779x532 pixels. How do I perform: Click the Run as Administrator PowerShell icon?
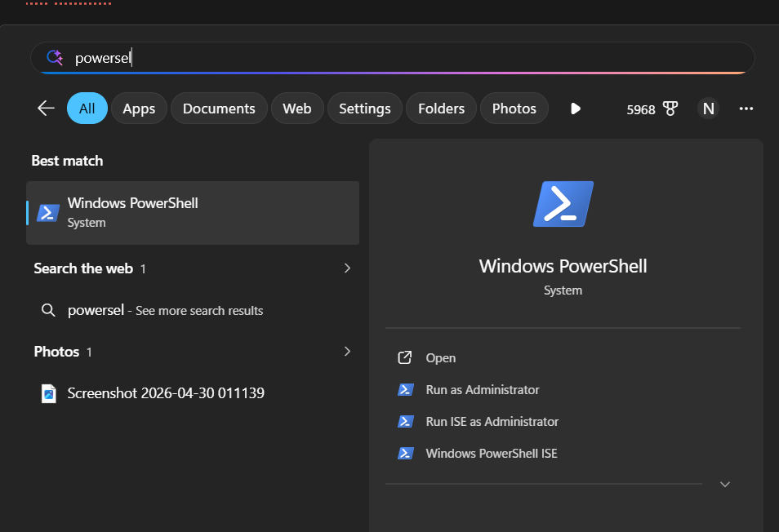click(x=405, y=389)
